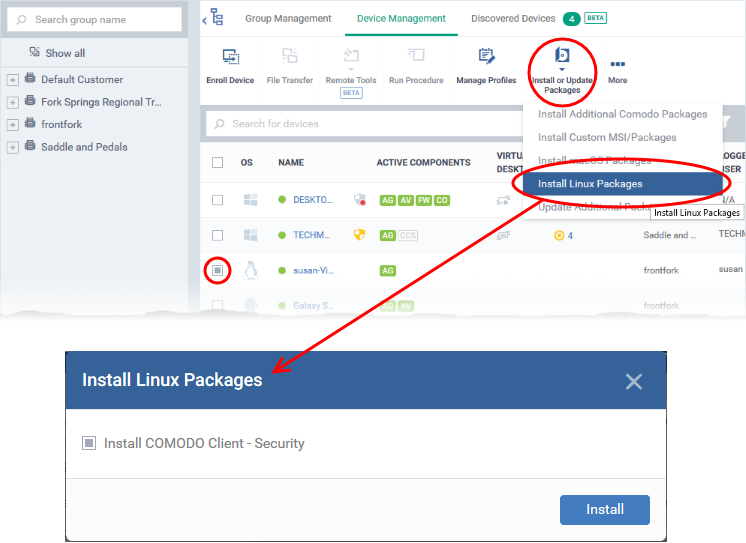
Task: Select the frontfork group in sidebar
Action: 61,124
